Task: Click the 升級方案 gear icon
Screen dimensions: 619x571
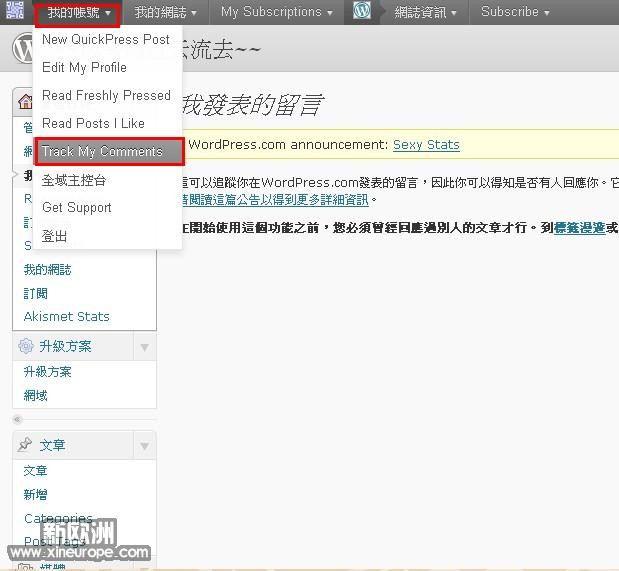Action: click(x=26, y=346)
